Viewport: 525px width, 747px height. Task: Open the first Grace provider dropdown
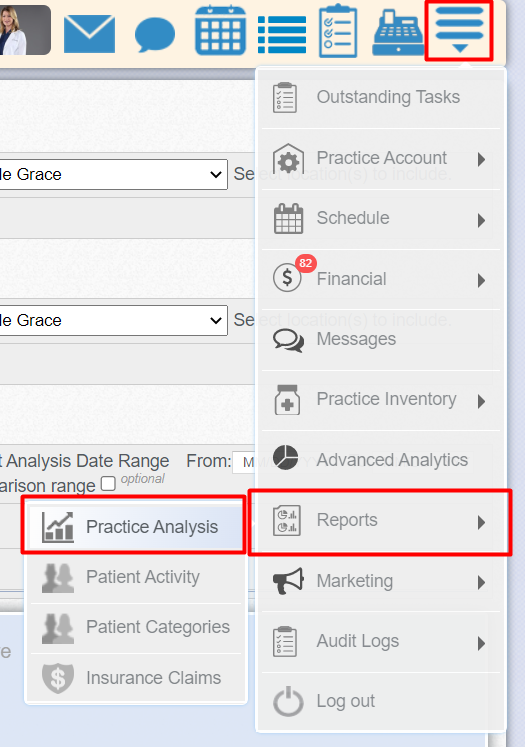(113, 174)
